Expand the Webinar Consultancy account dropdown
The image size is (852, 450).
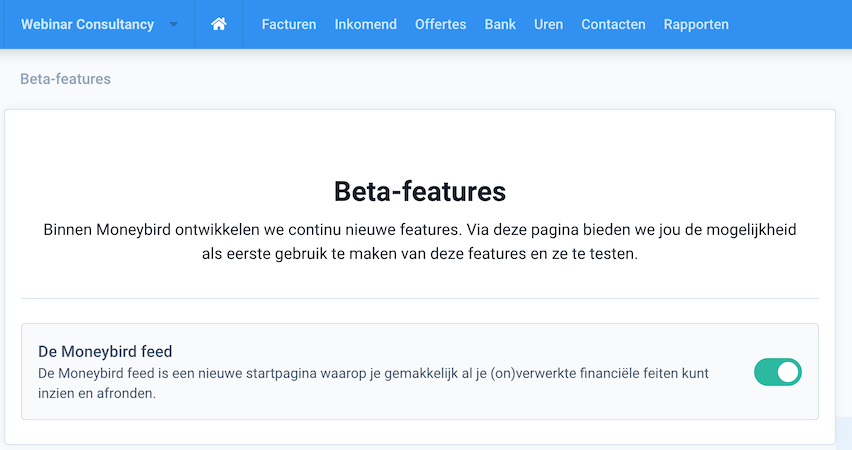[174, 24]
